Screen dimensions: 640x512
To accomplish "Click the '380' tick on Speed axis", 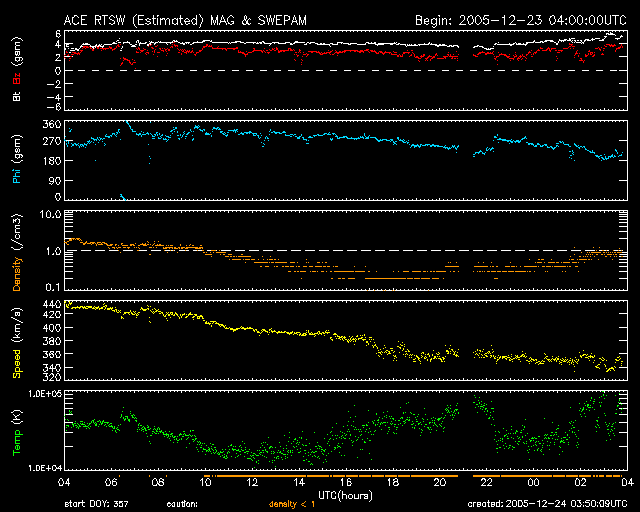I will [x=52, y=341].
